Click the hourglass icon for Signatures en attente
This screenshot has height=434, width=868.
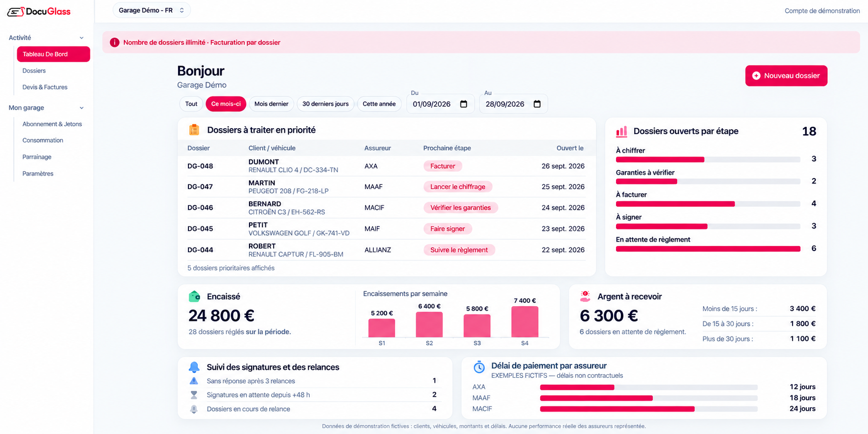pos(194,395)
